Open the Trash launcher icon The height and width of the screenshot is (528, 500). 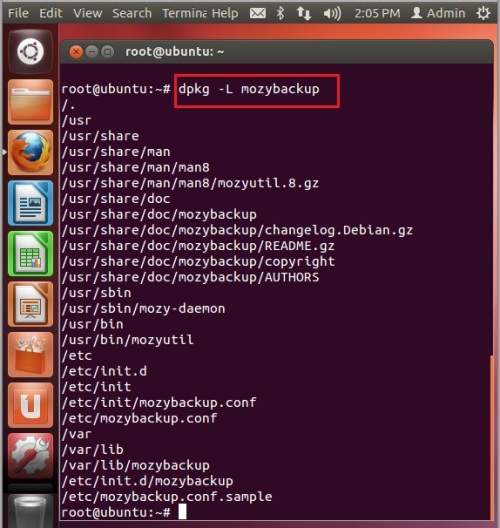(x=30, y=511)
